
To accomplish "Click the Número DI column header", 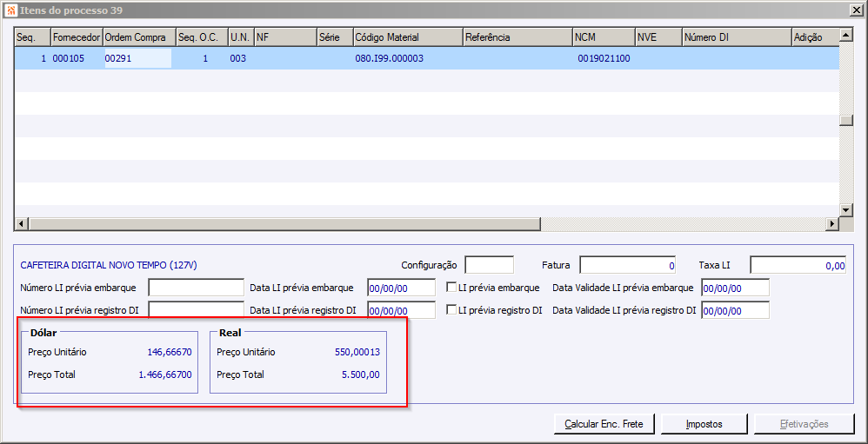I will (737, 37).
